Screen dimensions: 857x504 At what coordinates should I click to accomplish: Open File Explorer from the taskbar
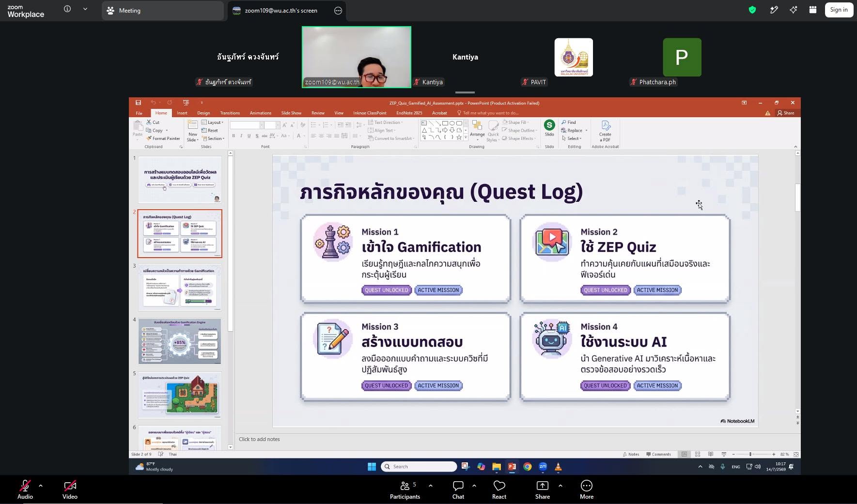[x=497, y=467]
